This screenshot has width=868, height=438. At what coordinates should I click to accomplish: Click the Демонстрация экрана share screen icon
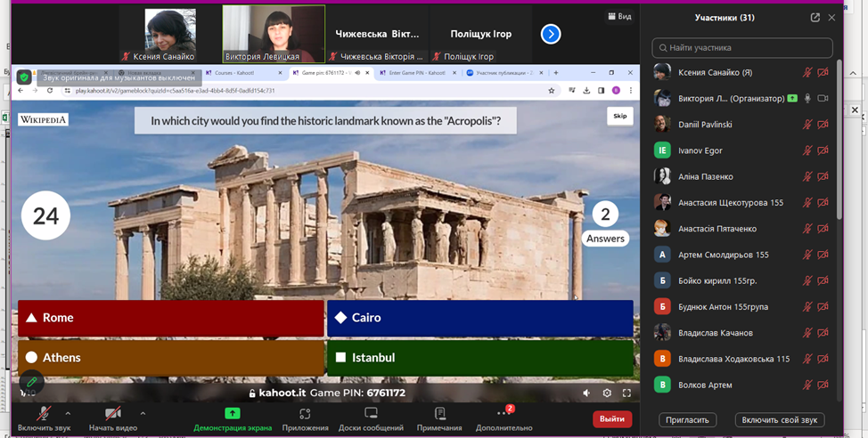pyautogui.click(x=232, y=414)
